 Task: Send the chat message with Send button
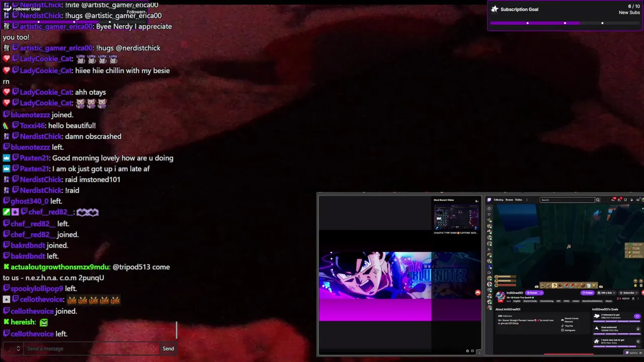[x=168, y=348]
